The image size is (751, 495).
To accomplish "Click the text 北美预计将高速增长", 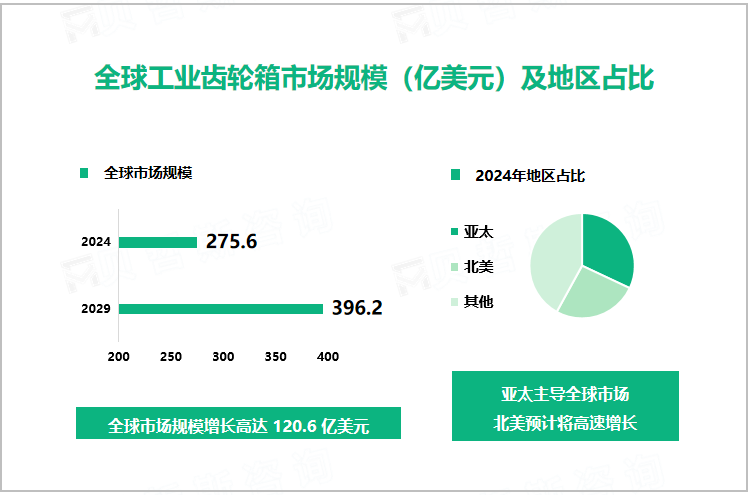I will pos(565,423).
